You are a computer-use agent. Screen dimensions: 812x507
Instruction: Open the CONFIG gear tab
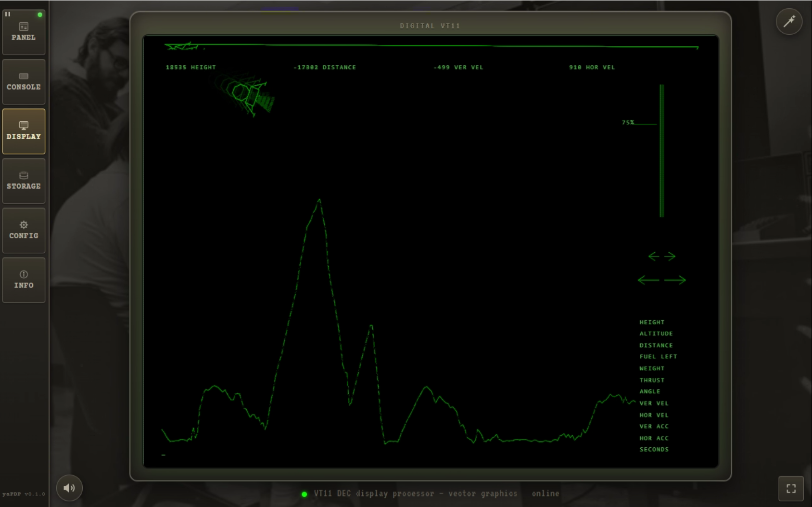[24, 231]
